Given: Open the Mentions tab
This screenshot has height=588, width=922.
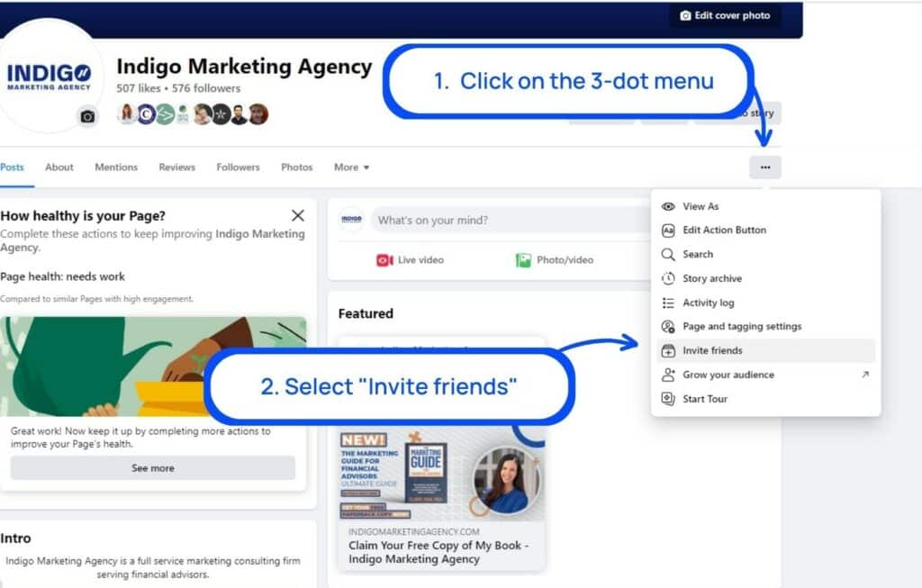Looking at the screenshot, I should [116, 167].
